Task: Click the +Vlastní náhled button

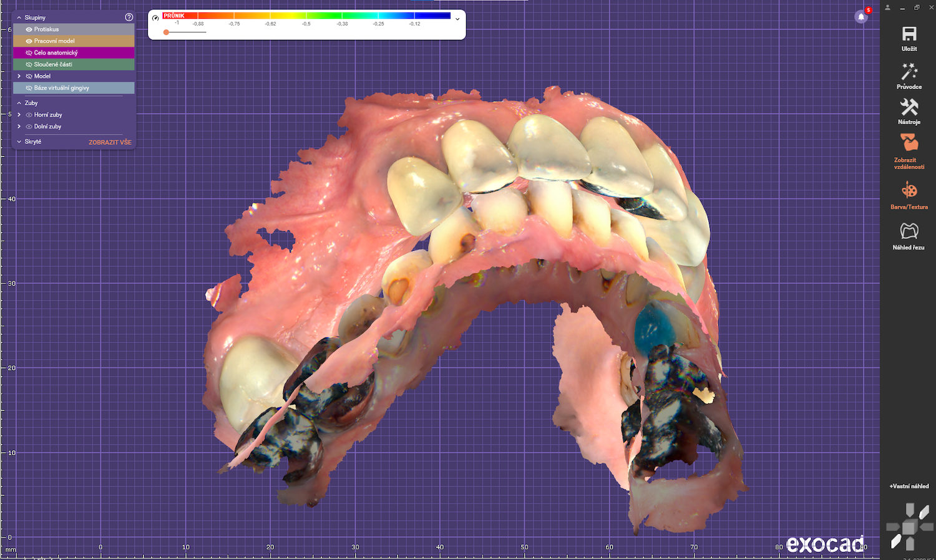Action: 909,486
